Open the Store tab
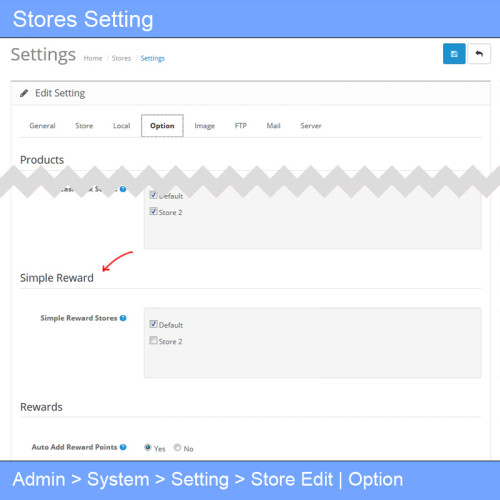This screenshot has height=500, width=500. (x=84, y=126)
